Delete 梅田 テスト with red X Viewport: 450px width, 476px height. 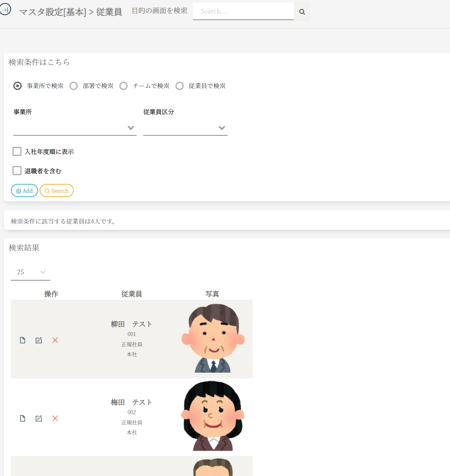coord(55,418)
